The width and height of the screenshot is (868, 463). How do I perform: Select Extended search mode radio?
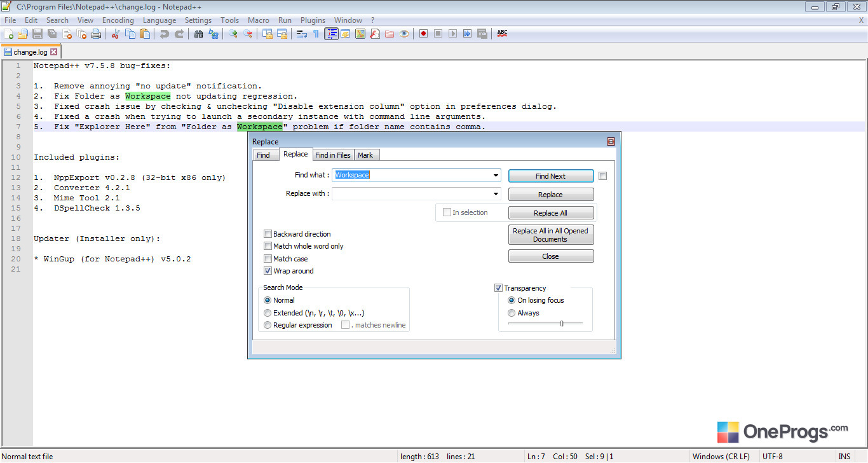(268, 313)
